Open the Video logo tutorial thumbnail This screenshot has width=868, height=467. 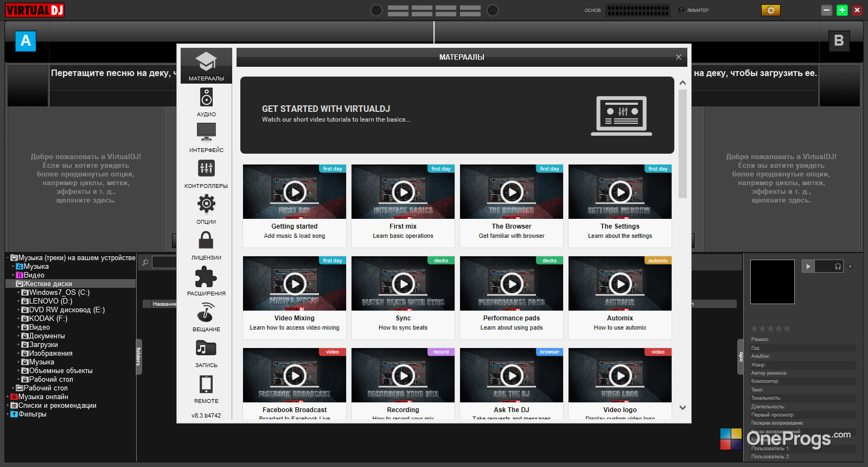(620, 375)
